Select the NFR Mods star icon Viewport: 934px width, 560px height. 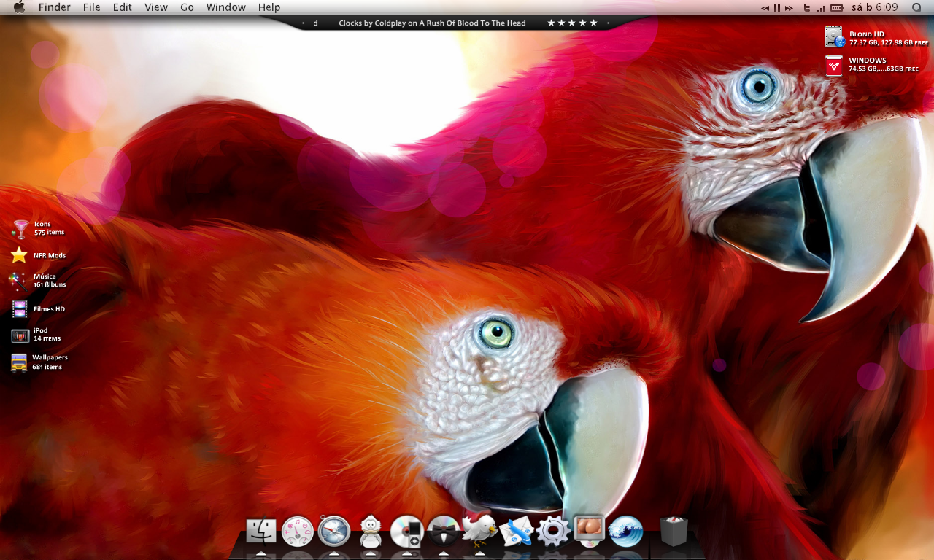[x=19, y=255]
